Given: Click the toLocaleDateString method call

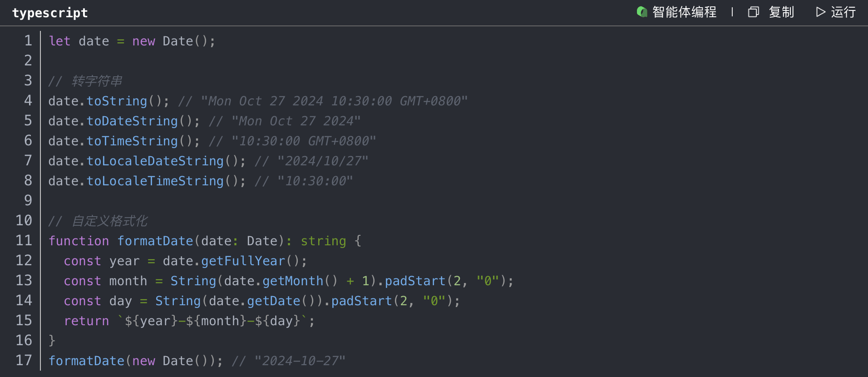Looking at the screenshot, I should 155,161.
